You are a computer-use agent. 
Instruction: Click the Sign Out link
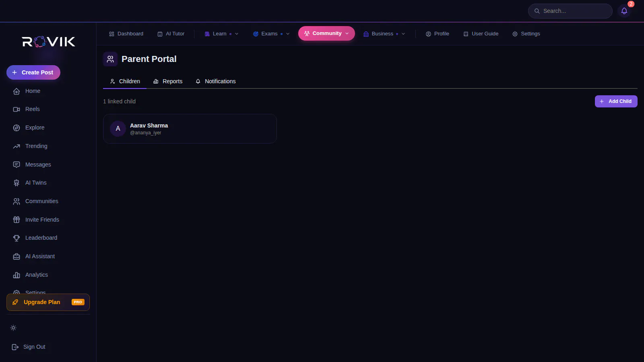tap(34, 347)
